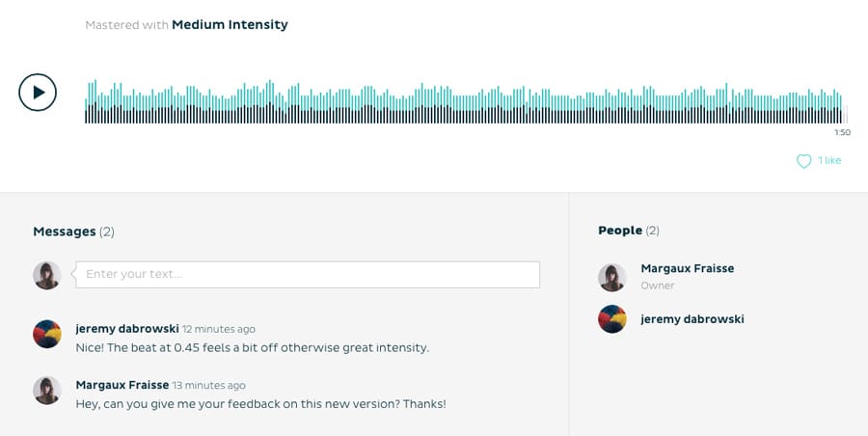The width and height of the screenshot is (868, 436).
Task: Open jeremy dabrowski's avatar in People panel
Action: (612, 319)
